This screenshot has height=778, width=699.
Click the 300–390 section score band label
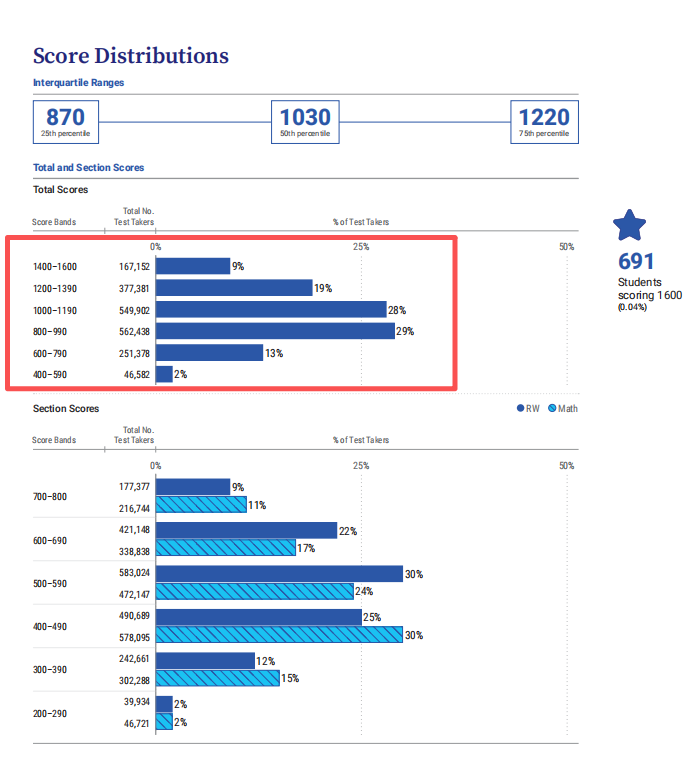pos(50,669)
